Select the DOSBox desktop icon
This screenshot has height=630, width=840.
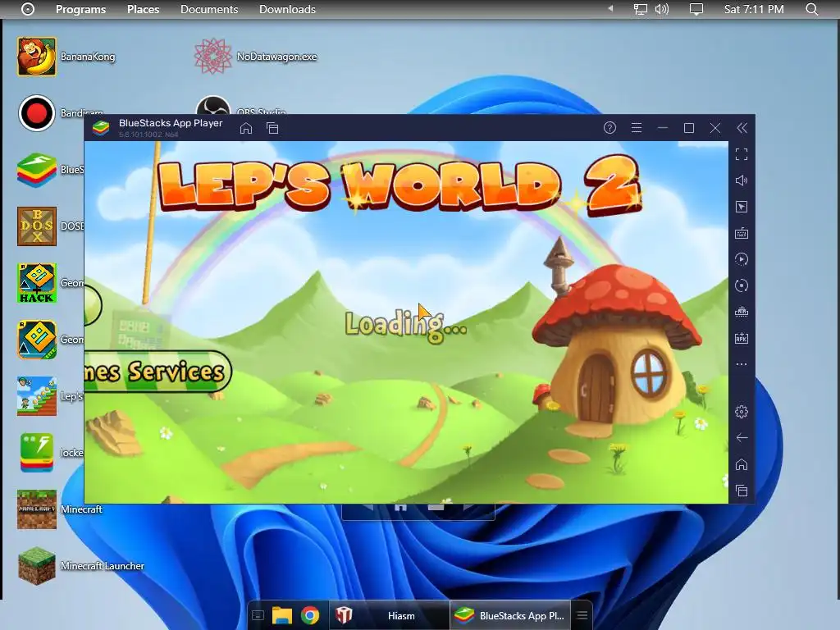click(36, 226)
